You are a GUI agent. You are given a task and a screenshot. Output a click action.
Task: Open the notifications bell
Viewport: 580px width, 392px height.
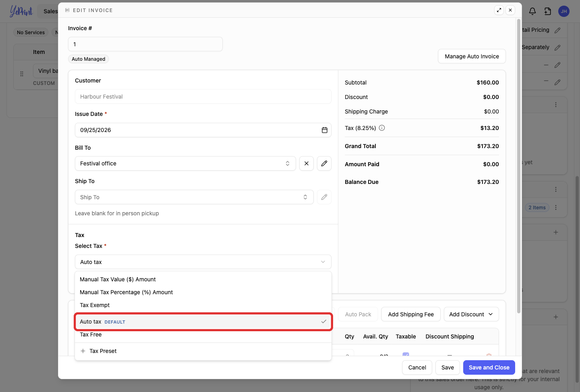532,11
